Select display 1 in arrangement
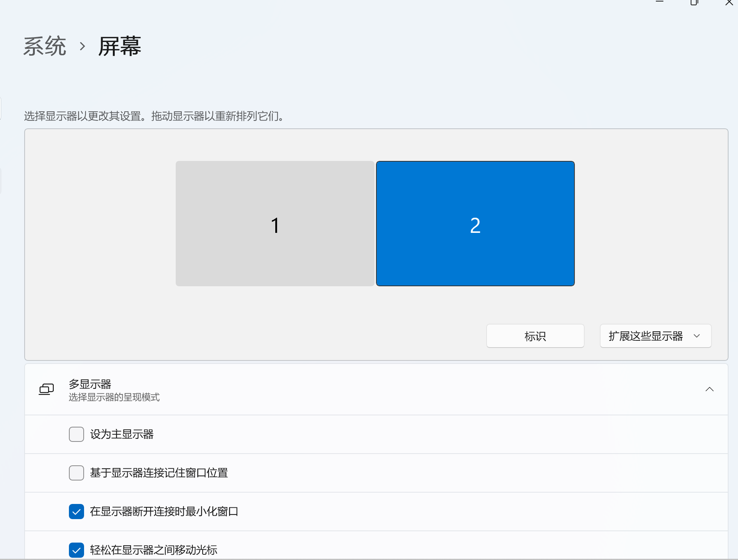The image size is (738, 560). (275, 224)
